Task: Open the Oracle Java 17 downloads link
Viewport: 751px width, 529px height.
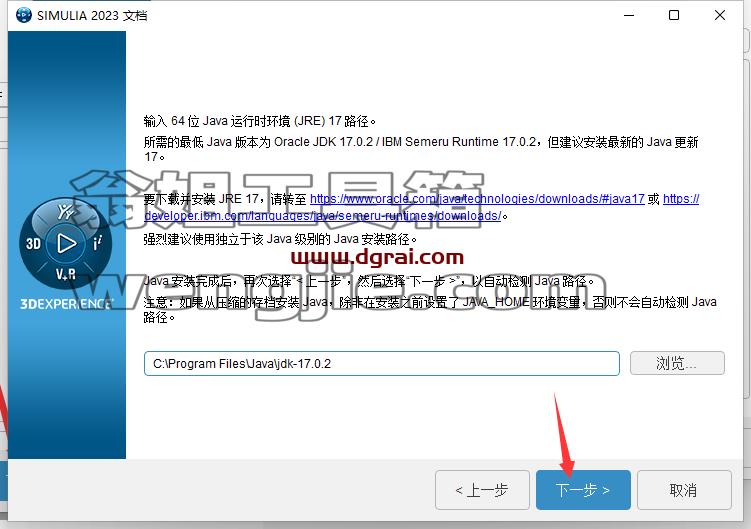Action: pyautogui.click(x=477, y=198)
